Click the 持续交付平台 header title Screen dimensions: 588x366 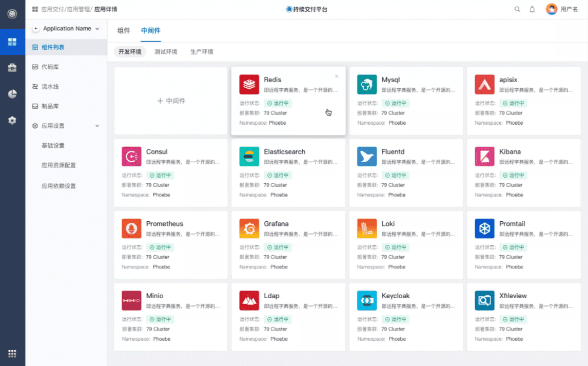point(310,9)
